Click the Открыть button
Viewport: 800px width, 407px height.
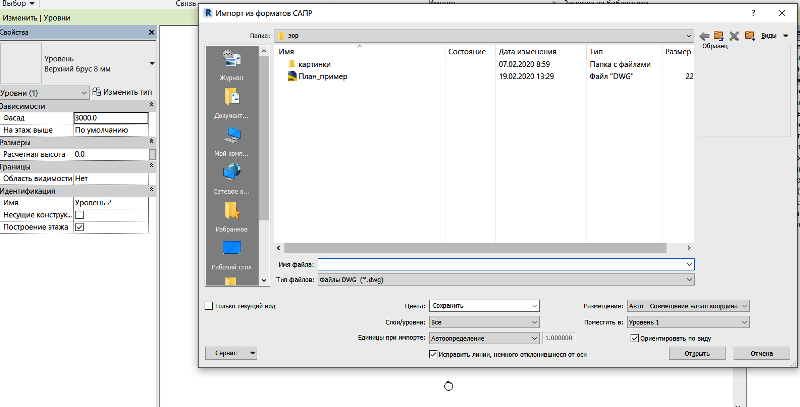click(x=697, y=353)
